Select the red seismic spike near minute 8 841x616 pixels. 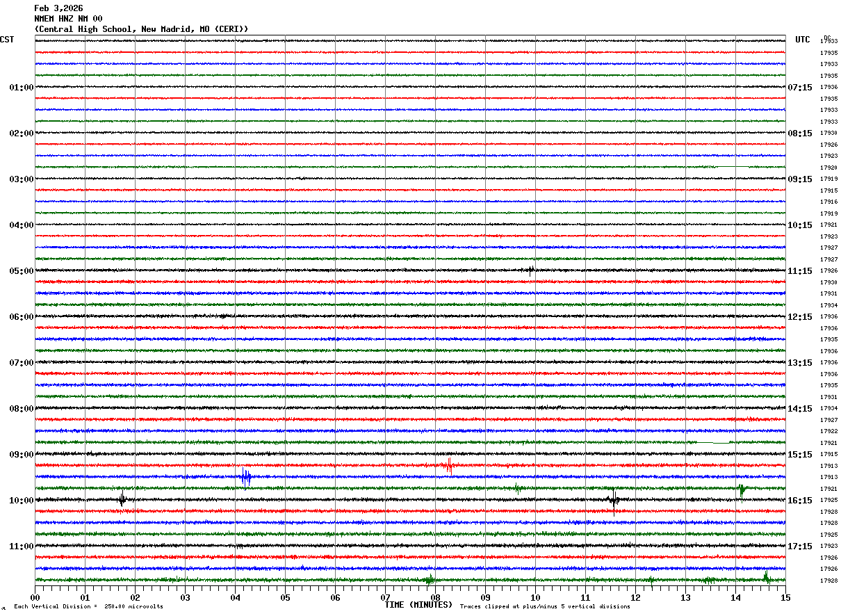(448, 466)
